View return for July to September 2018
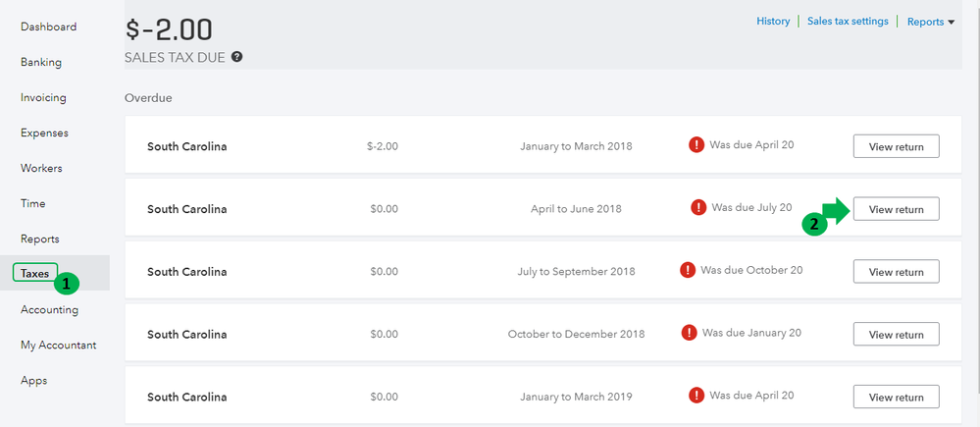The height and width of the screenshot is (427, 980). [x=896, y=272]
